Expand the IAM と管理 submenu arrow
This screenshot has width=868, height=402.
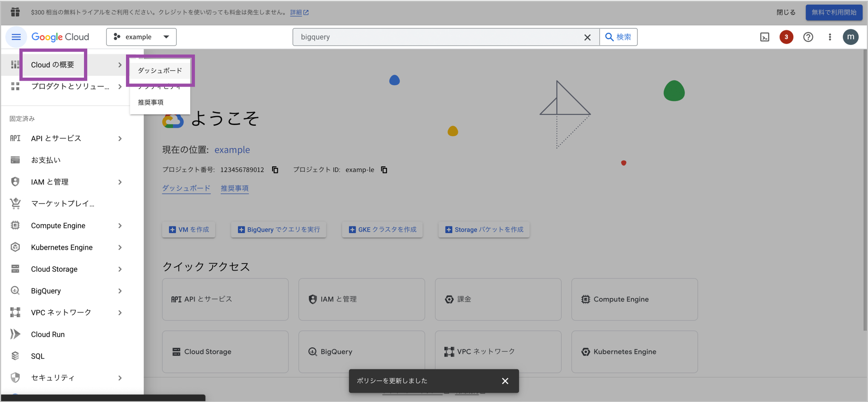click(x=120, y=182)
